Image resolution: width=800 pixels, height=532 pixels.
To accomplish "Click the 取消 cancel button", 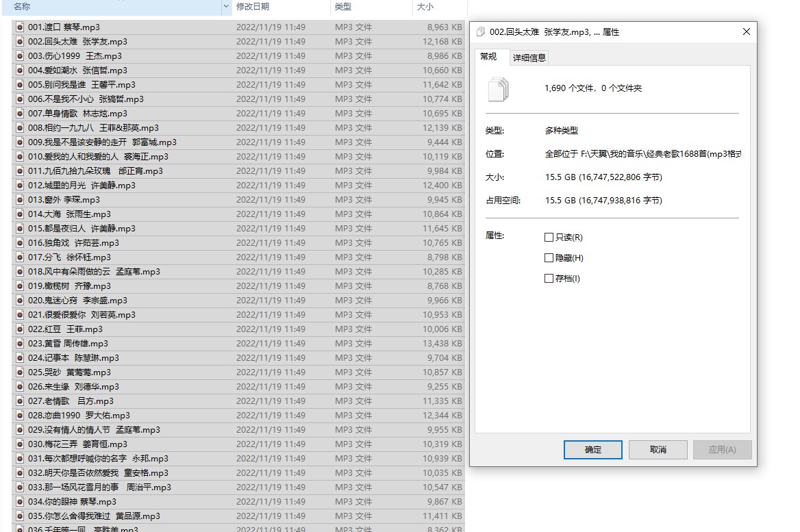I will click(658, 449).
